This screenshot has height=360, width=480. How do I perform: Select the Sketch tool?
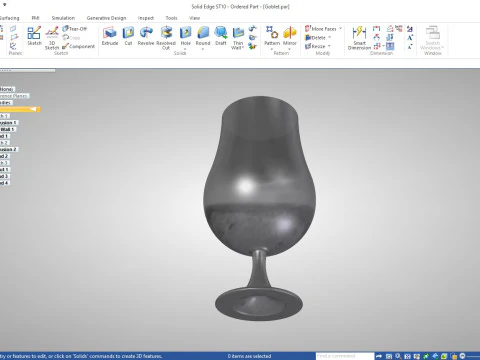coord(34,36)
